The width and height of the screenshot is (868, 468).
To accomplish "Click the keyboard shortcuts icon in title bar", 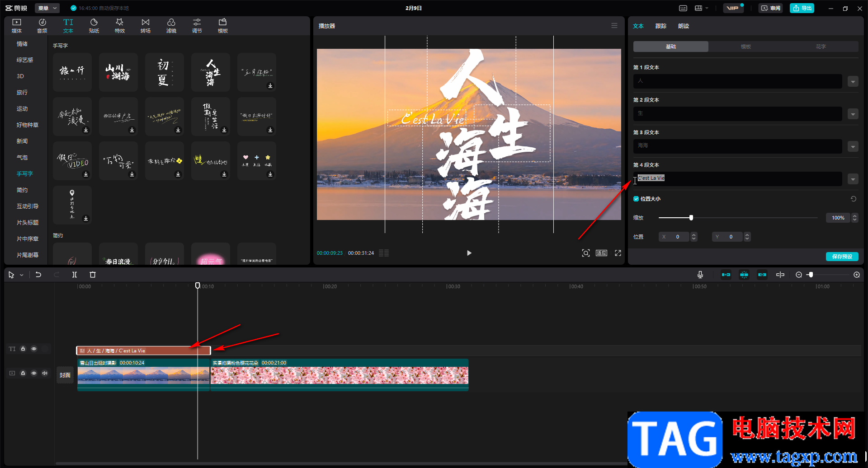I will 683,8.
